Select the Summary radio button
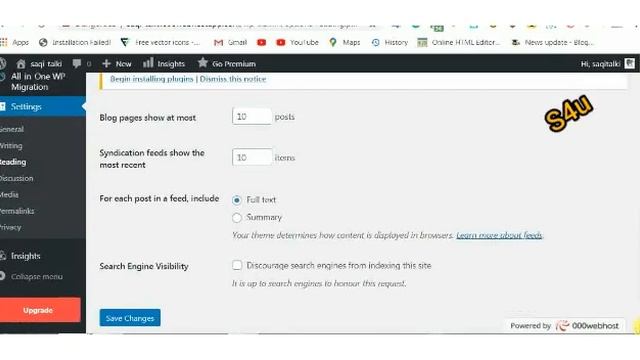Viewport: 640px width, 360px height. pos(237,218)
